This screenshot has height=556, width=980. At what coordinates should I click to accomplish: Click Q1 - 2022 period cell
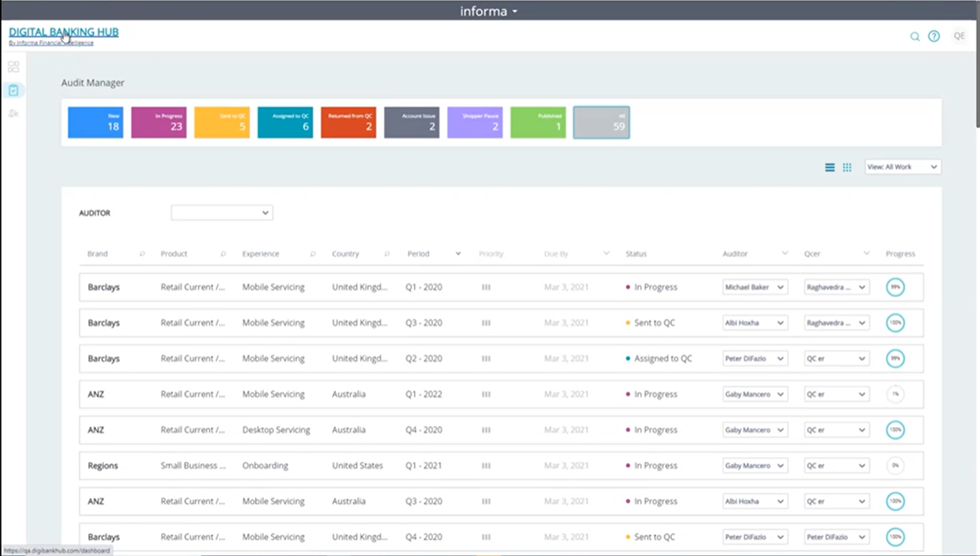425,395
